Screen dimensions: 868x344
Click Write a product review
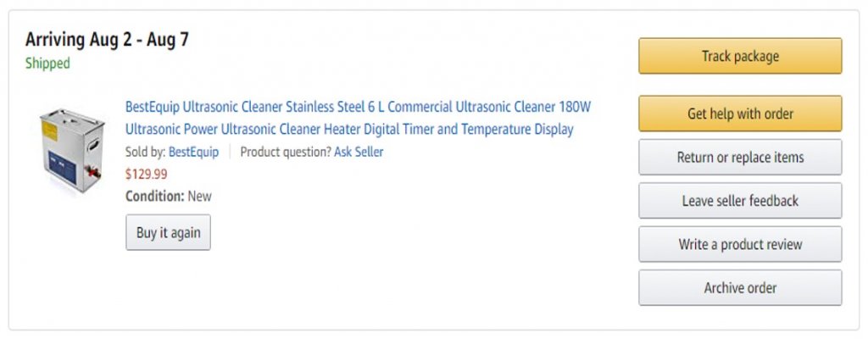click(739, 245)
